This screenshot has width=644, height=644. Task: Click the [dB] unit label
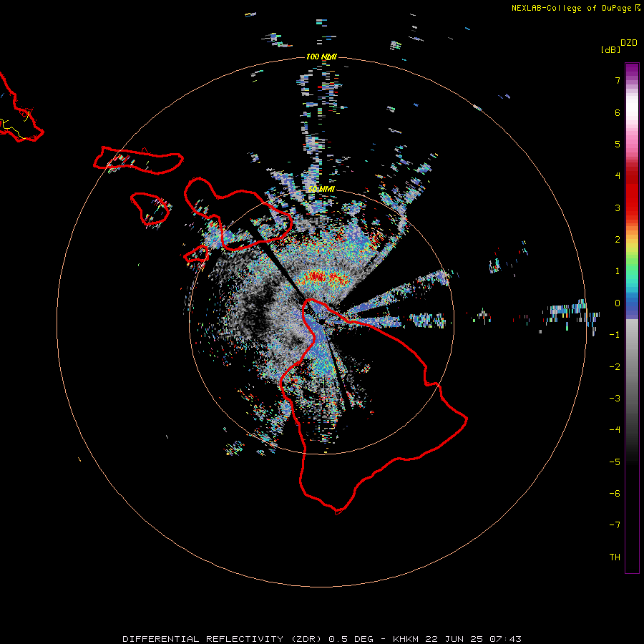point(610,49)
